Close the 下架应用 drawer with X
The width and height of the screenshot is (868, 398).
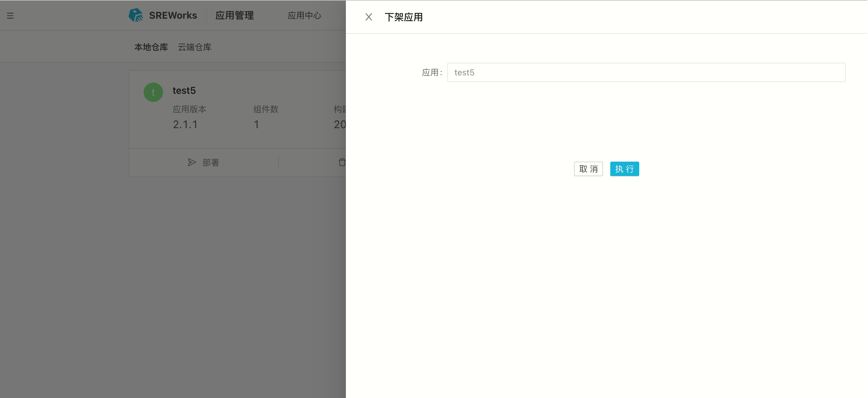[x=369, y=17]
